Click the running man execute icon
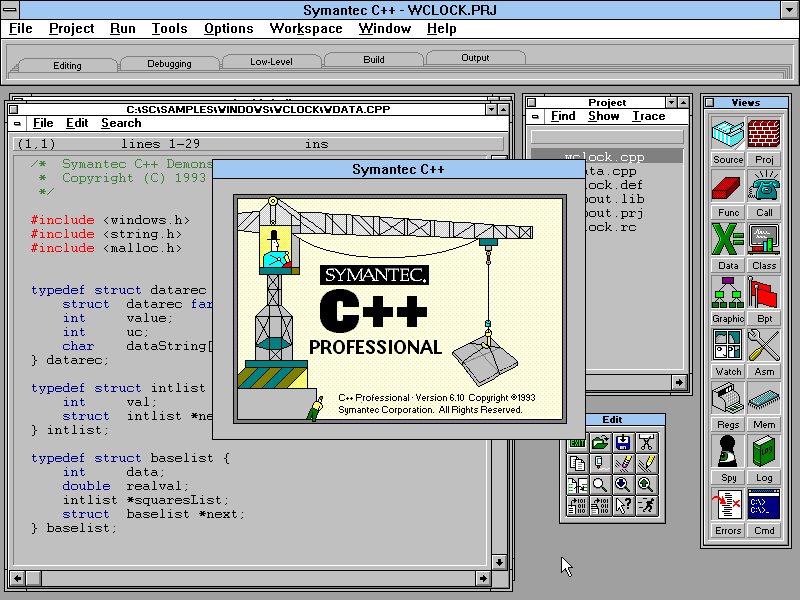 pos(646,506)
